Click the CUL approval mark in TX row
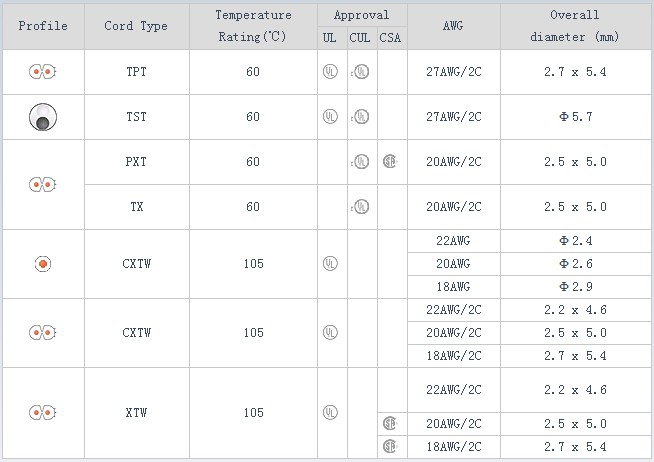This screenshot has width=654, height=462. click(x=361, y=207)
